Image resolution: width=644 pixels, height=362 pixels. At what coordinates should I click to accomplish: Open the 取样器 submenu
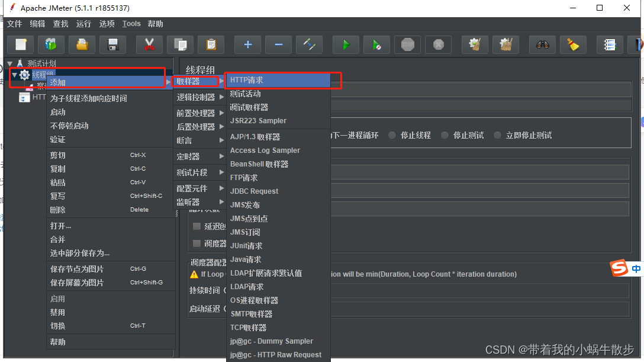coord(199,81)
